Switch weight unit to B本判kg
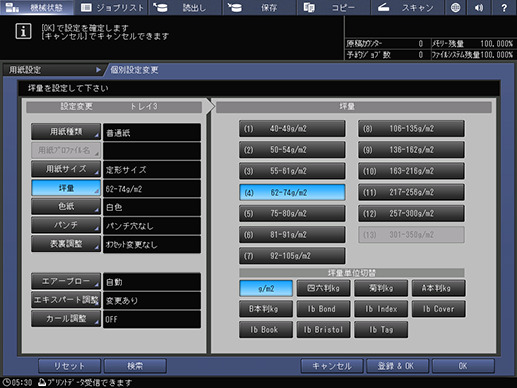 pyautogui.click(x=266, y=309)
